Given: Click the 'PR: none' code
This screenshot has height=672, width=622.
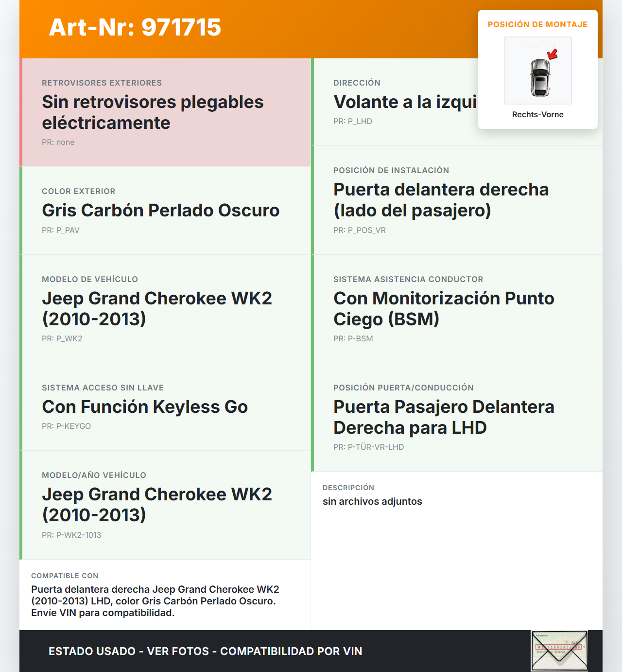Looking at the screenshot, I should 58,142.
